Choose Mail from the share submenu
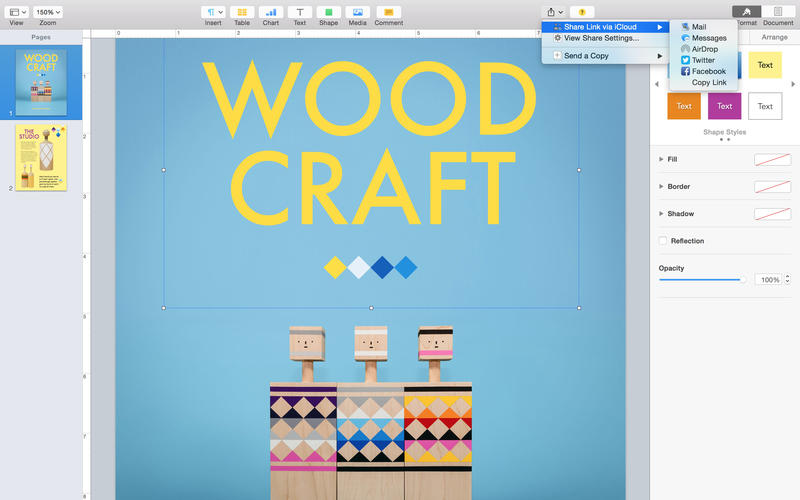The image size is (800, 500). click(699, 27)
